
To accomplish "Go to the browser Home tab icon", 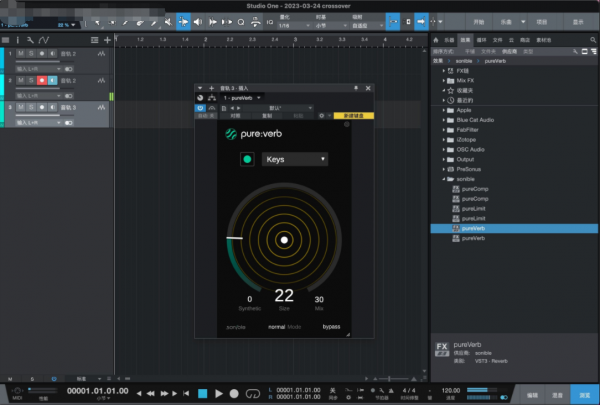I will (x=435, y=40).
